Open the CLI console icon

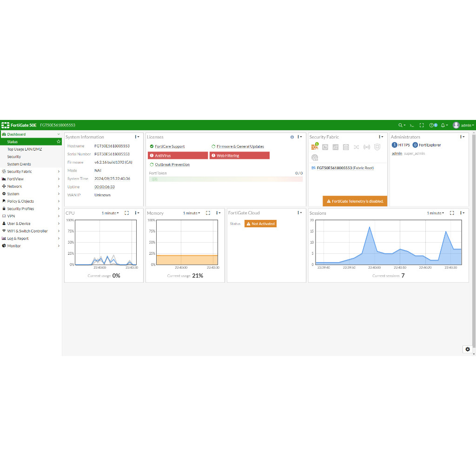tap(412, 125)
